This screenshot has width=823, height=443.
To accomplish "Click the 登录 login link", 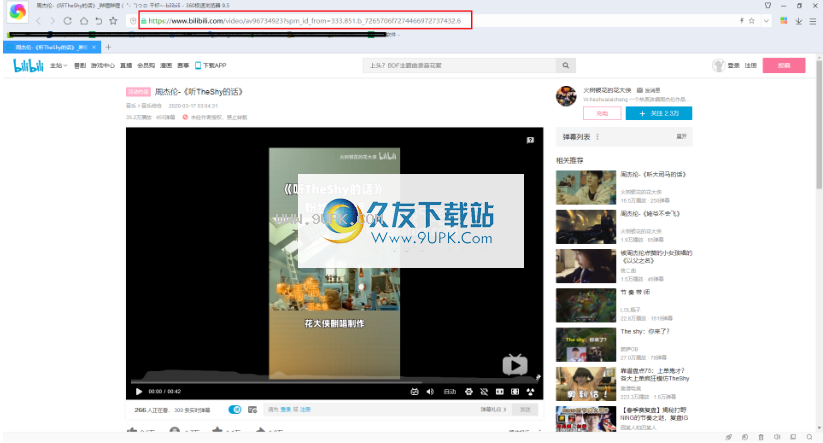I will click(x=733, y=66).
